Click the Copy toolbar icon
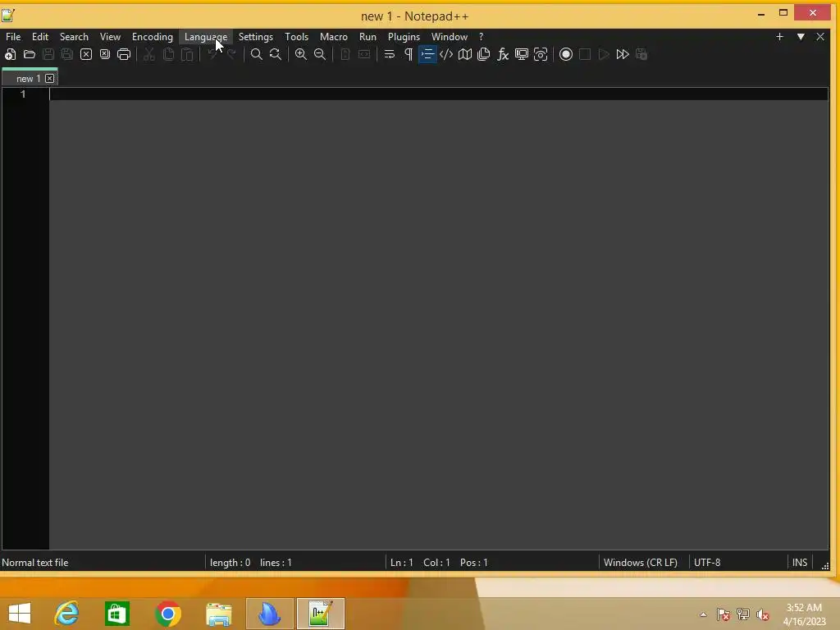 [x=168, y=54]
